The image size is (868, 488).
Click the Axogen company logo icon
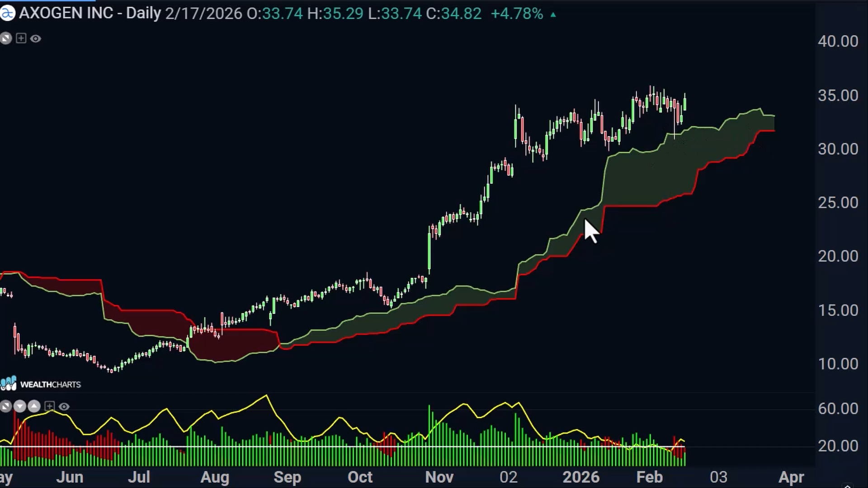coord(7,14)
